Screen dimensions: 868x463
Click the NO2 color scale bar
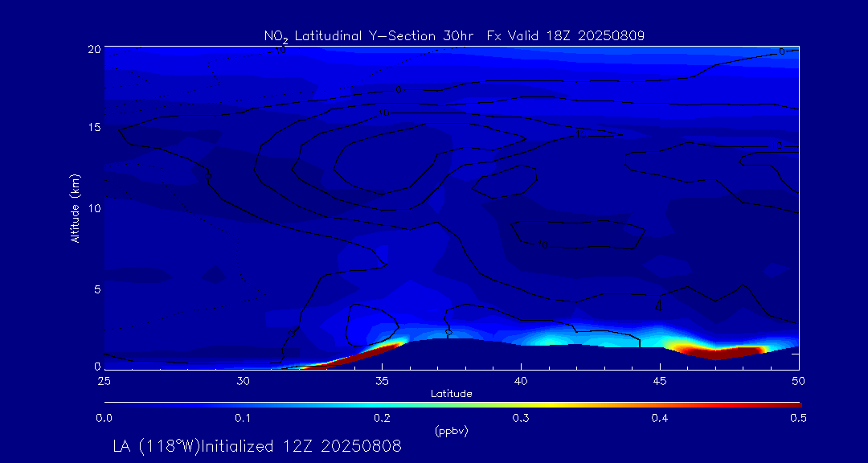point(452,405)
